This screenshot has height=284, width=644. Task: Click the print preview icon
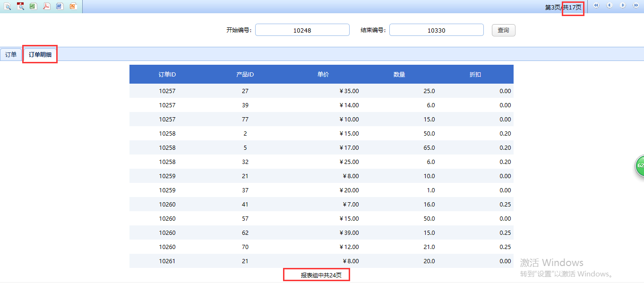coord(8,6)
